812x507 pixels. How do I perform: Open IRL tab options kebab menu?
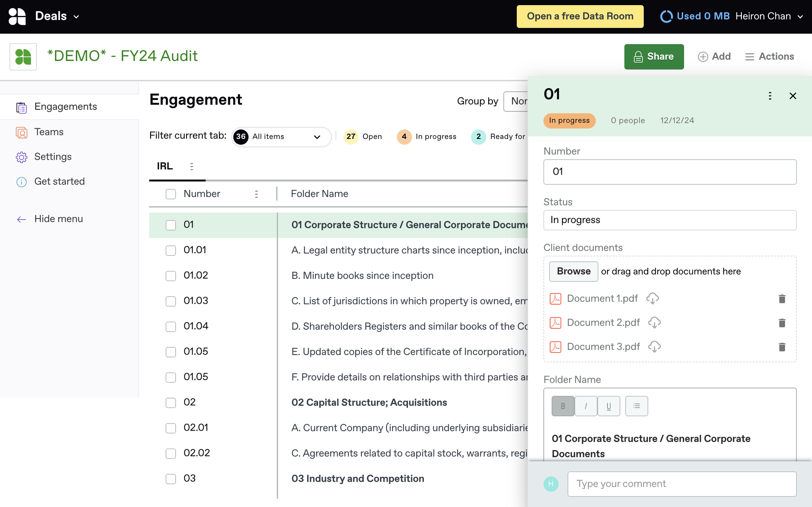click(192, 166)
